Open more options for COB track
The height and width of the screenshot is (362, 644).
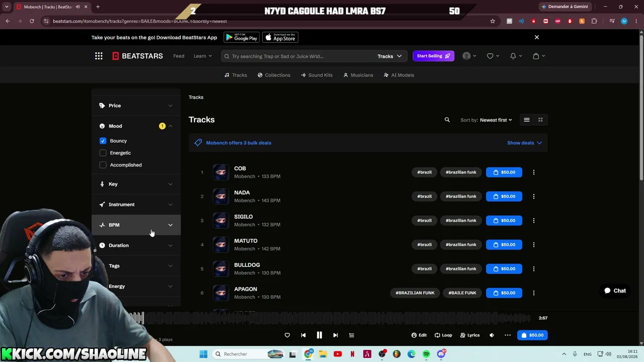coord(534,172)
